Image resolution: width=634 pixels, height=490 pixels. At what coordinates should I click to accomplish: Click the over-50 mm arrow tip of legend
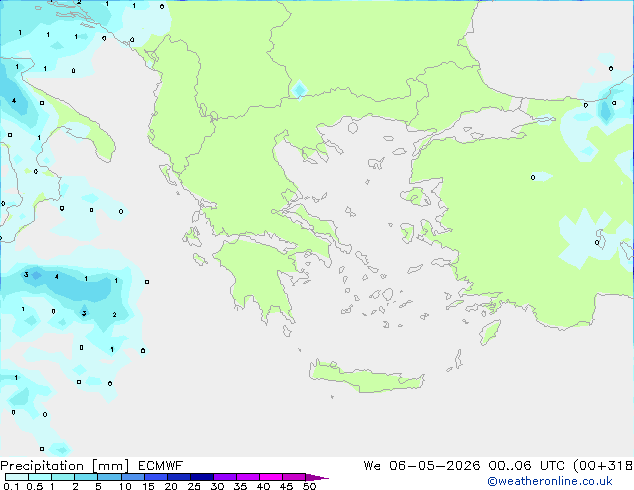tap(317, 477)
